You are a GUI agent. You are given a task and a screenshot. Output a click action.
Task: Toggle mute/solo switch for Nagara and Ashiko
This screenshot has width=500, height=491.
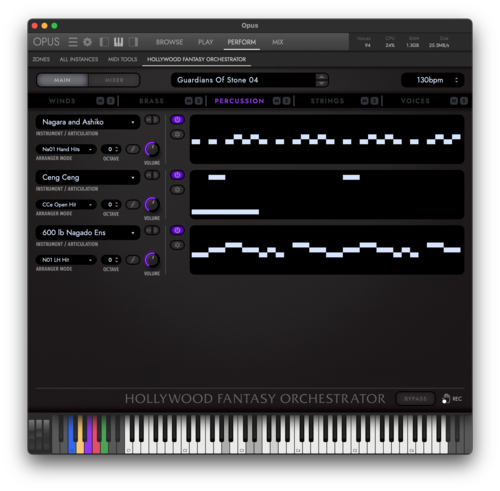(x=152, y=120)
